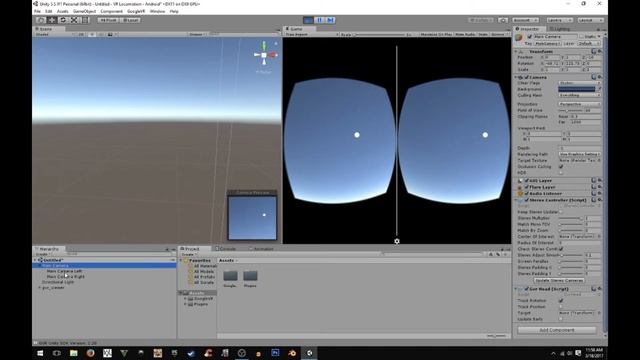640x360 pixels.
Task: Click the Camera Preview thumbnail
Action: [252, 218]
